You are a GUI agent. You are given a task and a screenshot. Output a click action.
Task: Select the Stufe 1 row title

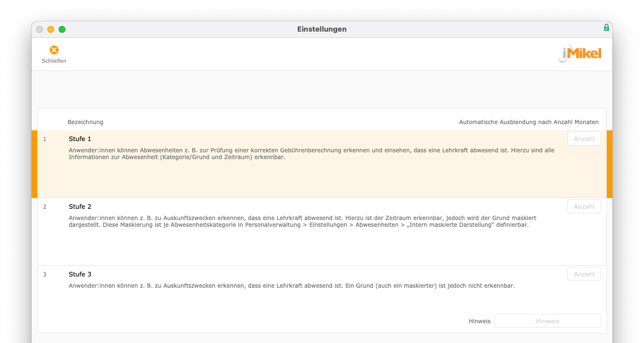click(x=80, y=139)
